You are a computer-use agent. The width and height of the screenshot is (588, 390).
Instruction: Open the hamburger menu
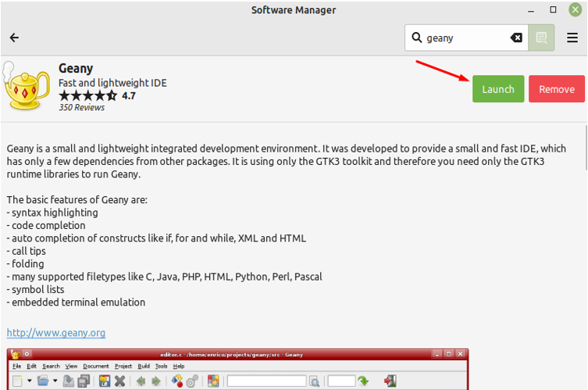(x=572, y=38)
